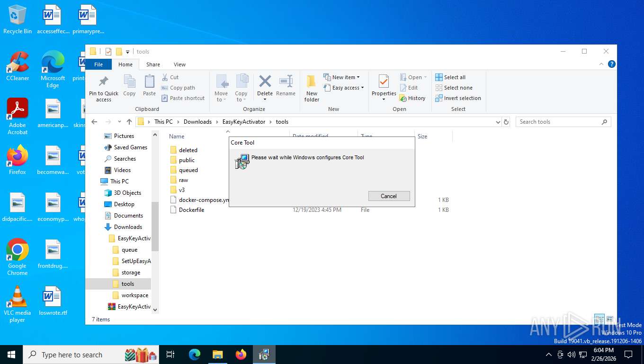Screen dimensions: 644x364
Task: Click Downloads in address breadcrumb
Action: (x=197, y=122)
